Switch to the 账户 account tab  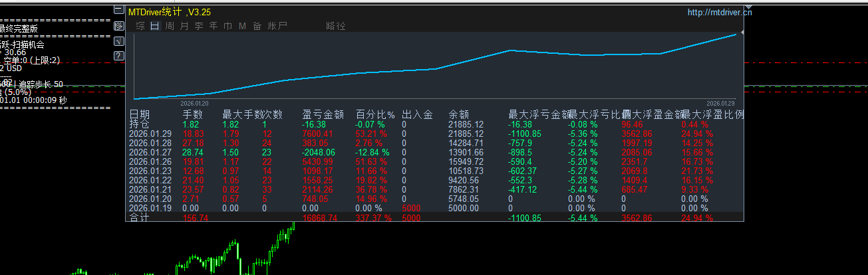pyautogui.click(x=277, y=26)
